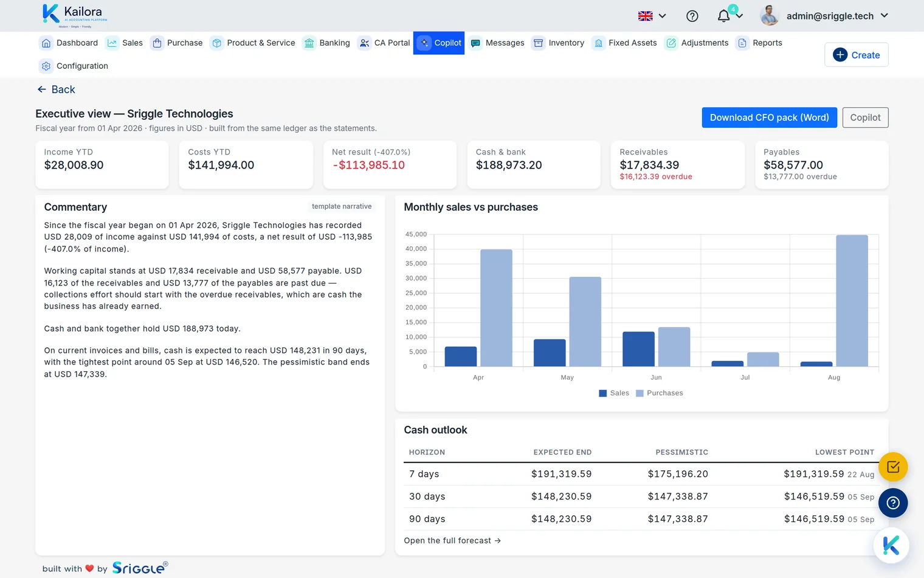Click the Purchase bag icon
This screenshot has height=578, width=924.
click(157, 43)
